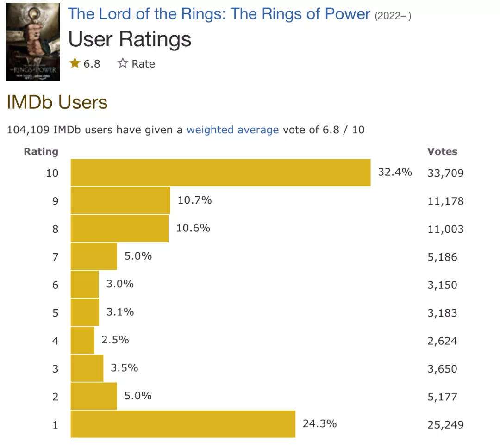
Task: Click the empty Rate star icon
Action: pyautogui.click(x=122, y=63)
